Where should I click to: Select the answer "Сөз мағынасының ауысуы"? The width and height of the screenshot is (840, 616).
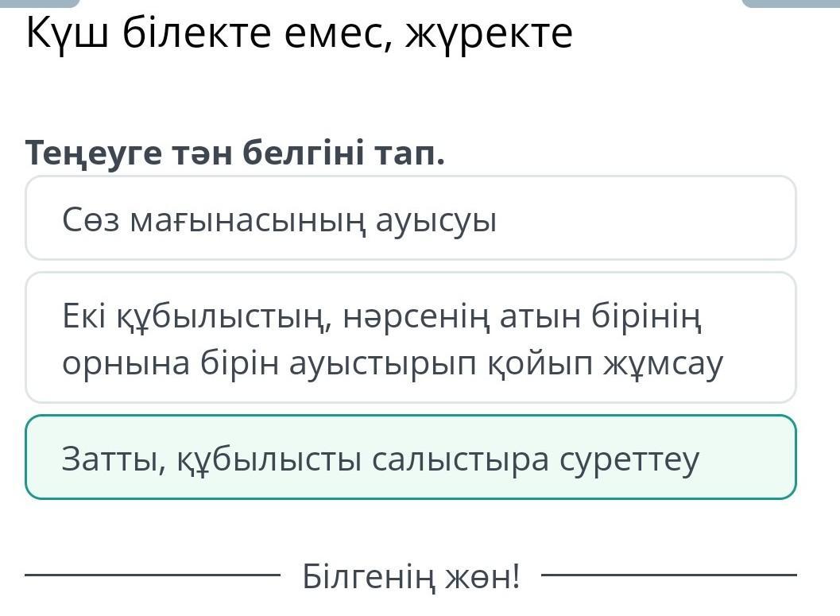pyautogui.click(x=410, y=219)
